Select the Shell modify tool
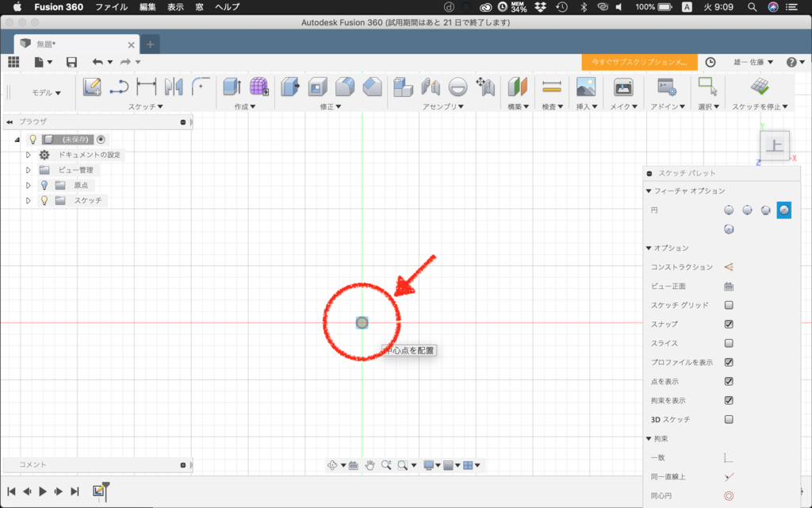This screenshot has height=508, width=812. 317,87
